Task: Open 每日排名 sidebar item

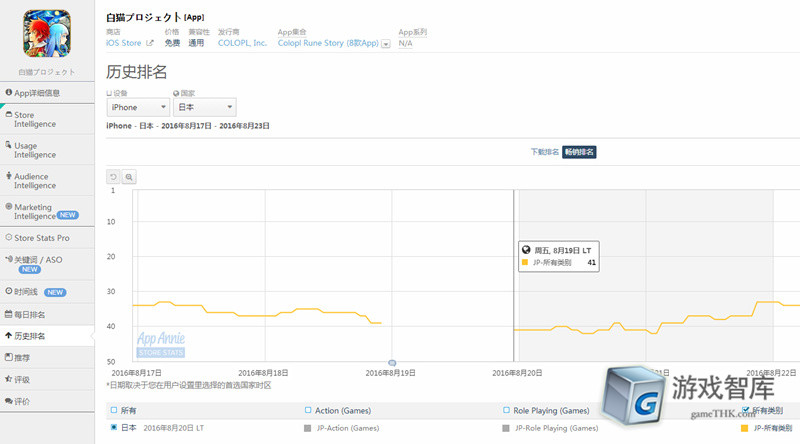Action: [47, 314]
